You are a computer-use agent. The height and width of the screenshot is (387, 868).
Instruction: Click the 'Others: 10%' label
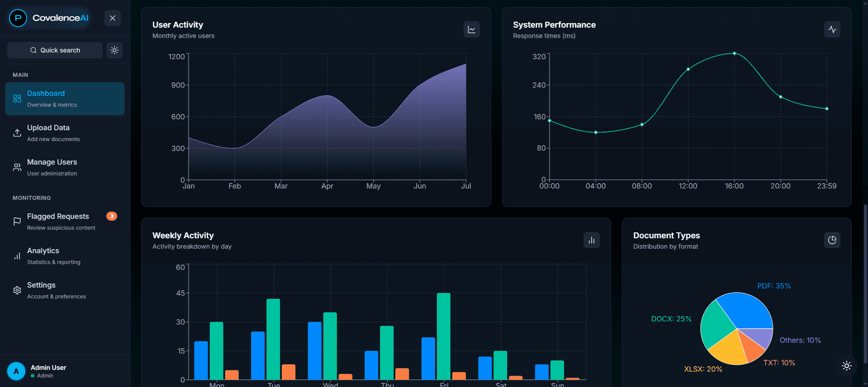pos(800,340)
